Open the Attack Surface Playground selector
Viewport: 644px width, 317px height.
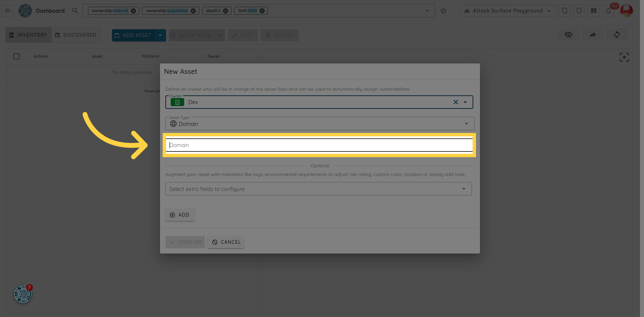pyautogui.click(x=507, y=11)
